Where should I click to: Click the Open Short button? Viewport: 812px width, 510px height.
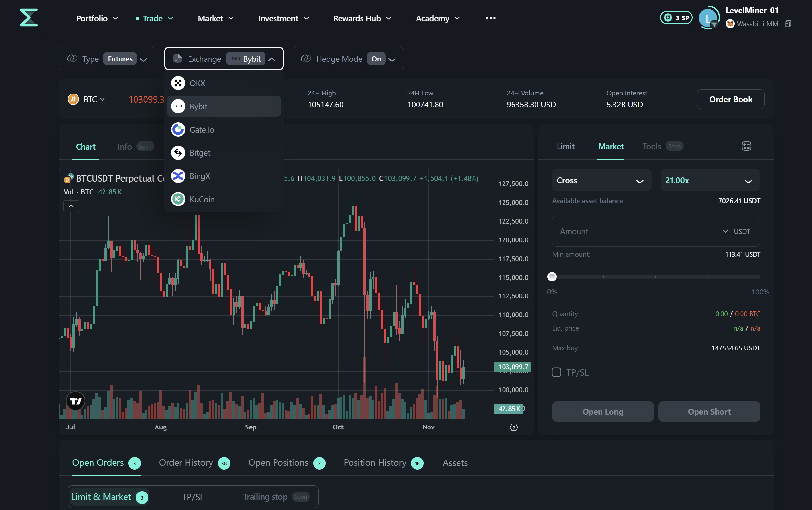(709, 412)
